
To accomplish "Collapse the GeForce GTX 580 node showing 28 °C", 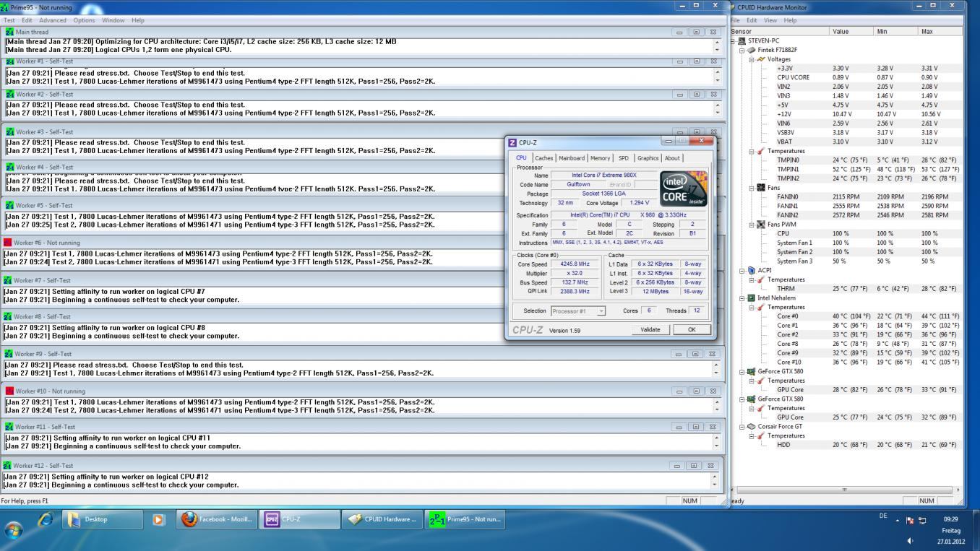I will [742, 371].
